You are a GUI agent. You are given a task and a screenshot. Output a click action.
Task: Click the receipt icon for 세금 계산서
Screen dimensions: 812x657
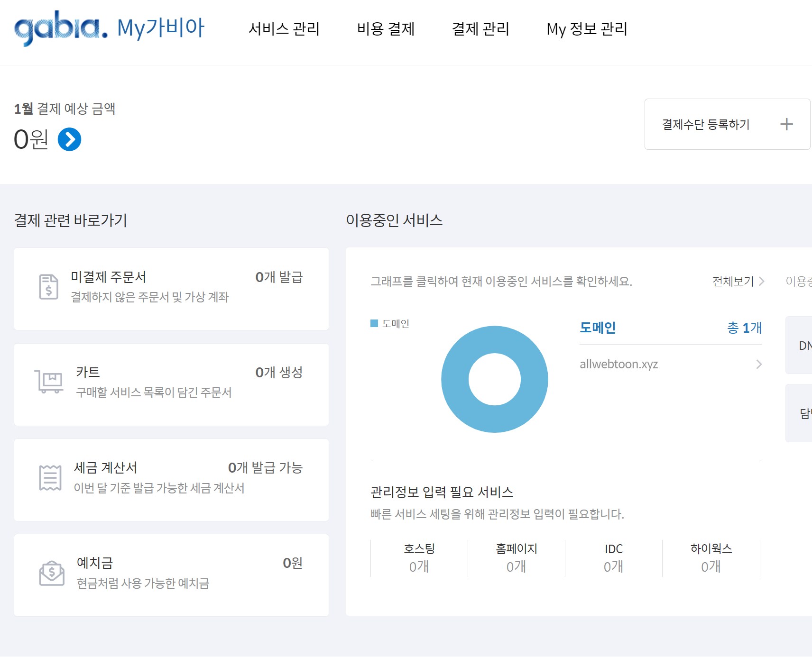pyautogui.click(x=49, y=476)
